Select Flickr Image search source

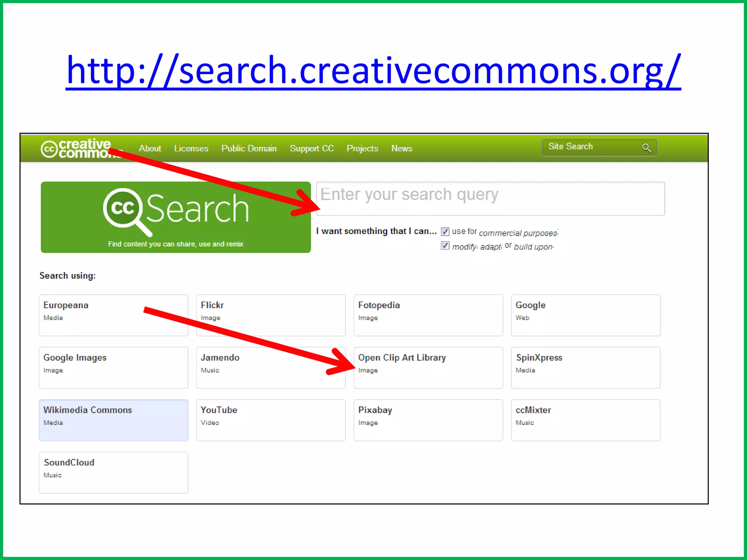pyautogui.click(x=271, y=315)
